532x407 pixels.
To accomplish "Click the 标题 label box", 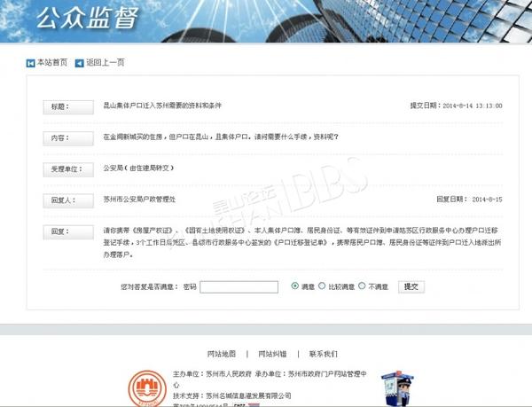I will 69,106.
